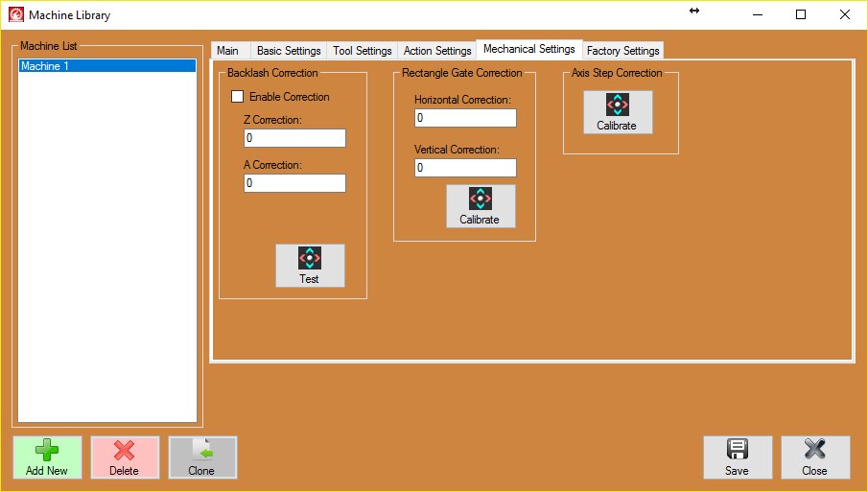Focus the A Correction input field

point(293,183)
